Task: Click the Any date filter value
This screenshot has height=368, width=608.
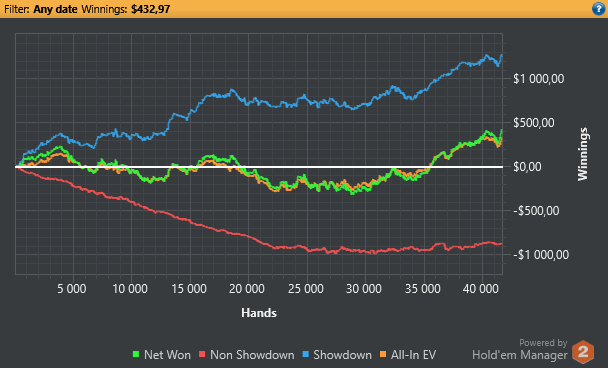Action: 55,9
